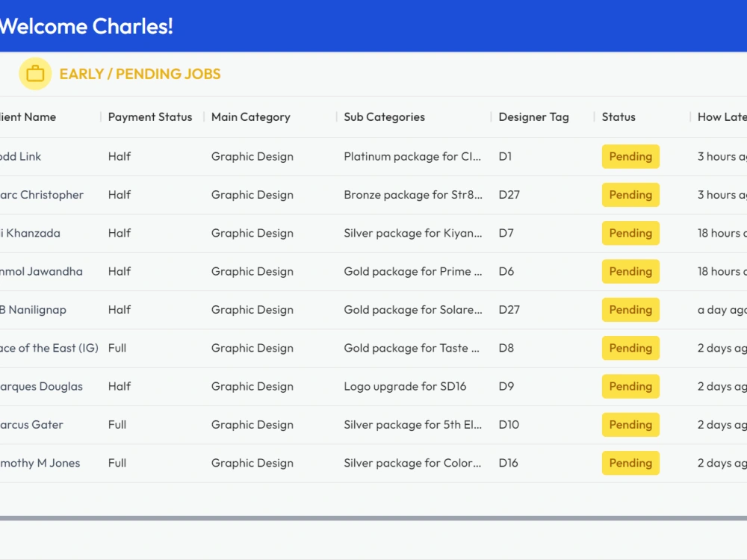The width and height of the screenshot is (747, 560).
Task: Click D27 tag in the Marc Christopher row
Action: click(509, 195)
